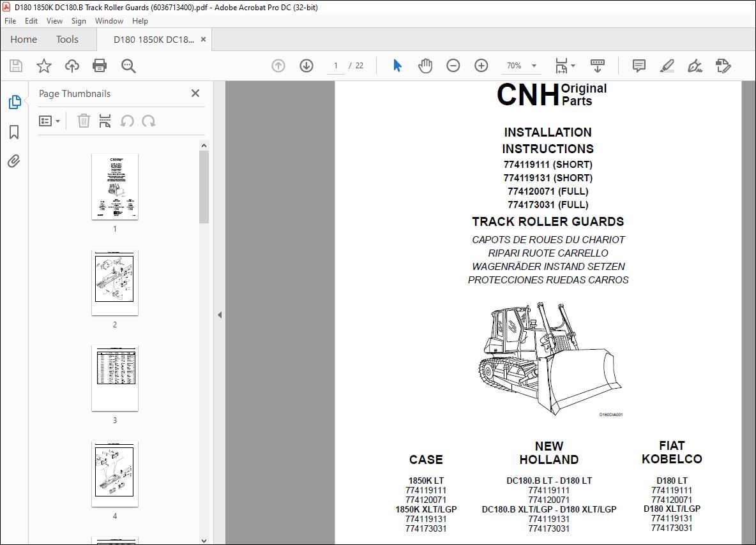
Task: Activate the Hand pan tool
Action: point(425,66)
